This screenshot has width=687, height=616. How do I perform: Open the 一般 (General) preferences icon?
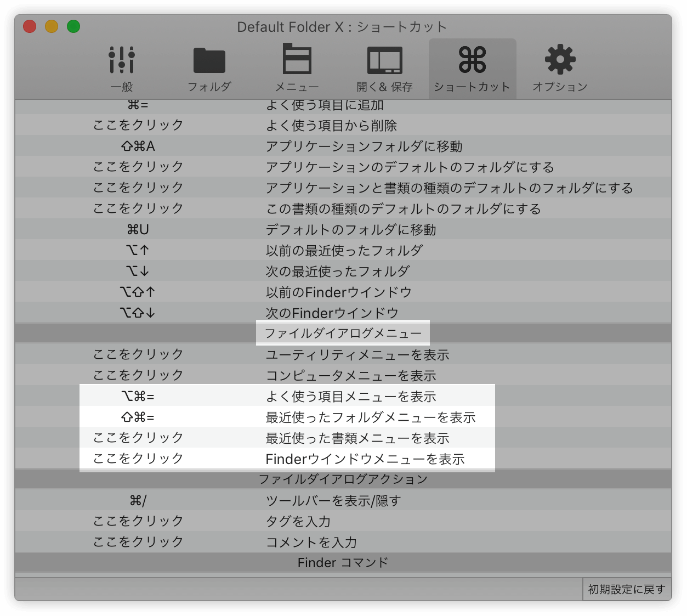tap(122, 69)
